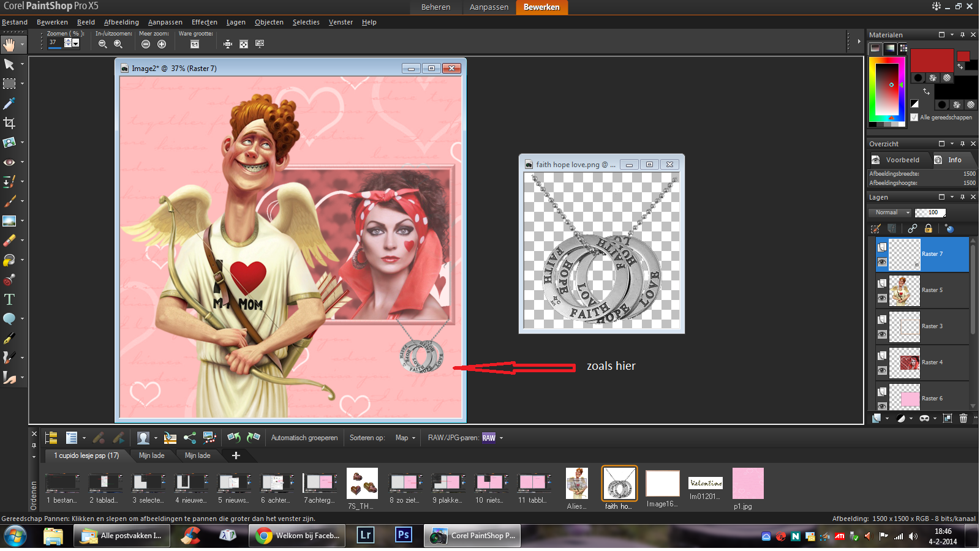
Task: Toggle foreground transparent material button
Action: coord(947,78)
